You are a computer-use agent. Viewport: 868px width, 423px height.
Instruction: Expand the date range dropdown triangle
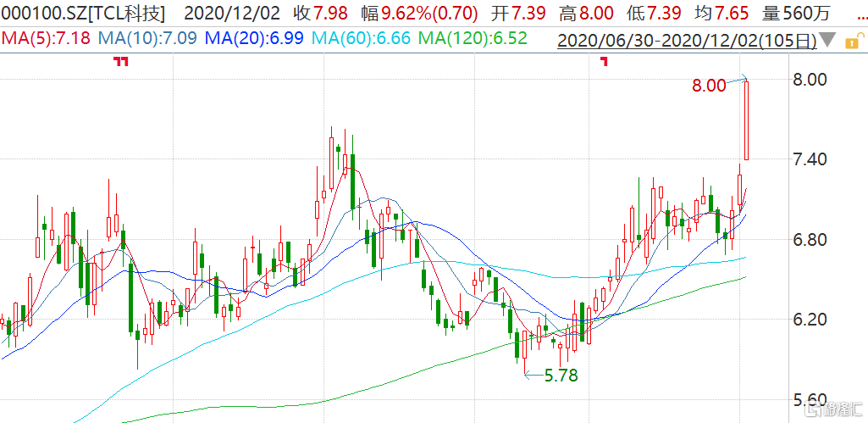click(x=829, y=40)
